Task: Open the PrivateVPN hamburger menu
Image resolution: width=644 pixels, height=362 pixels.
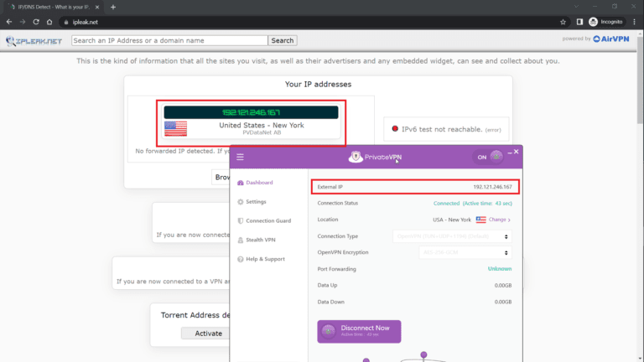Action: tap(240, 158)
